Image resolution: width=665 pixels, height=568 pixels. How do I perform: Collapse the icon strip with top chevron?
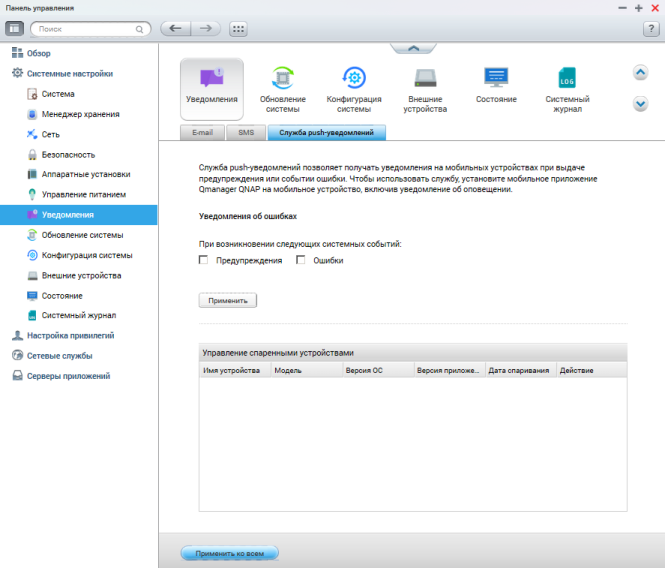coord(414,48)
